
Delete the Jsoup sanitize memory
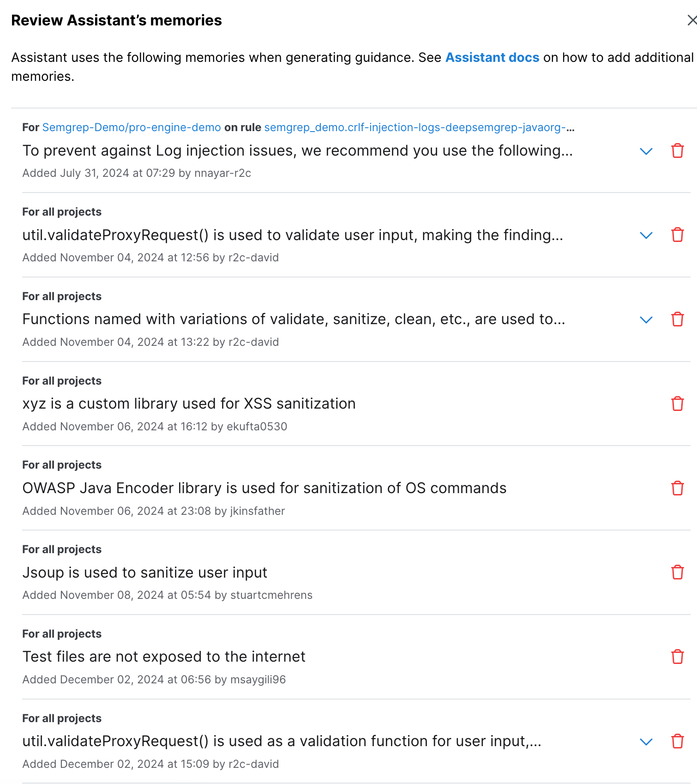tap(677, 573)
